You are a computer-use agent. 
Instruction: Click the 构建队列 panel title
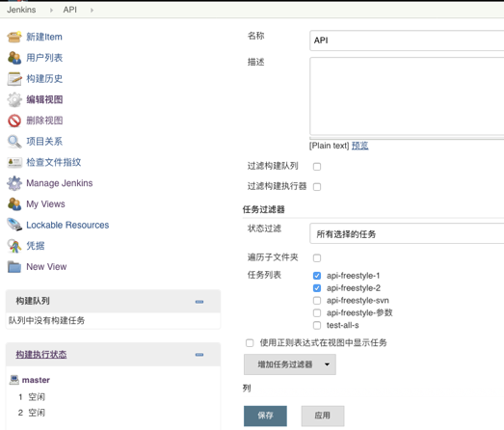click(x=33, y=301)
